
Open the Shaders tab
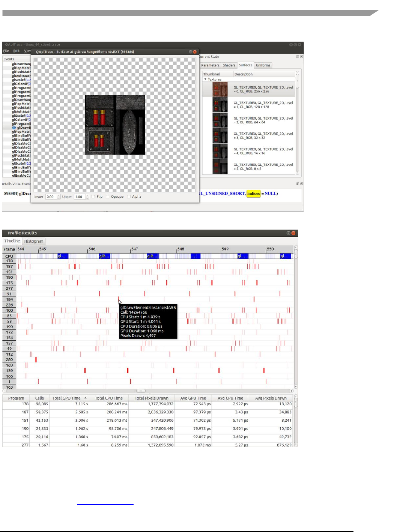229,65
